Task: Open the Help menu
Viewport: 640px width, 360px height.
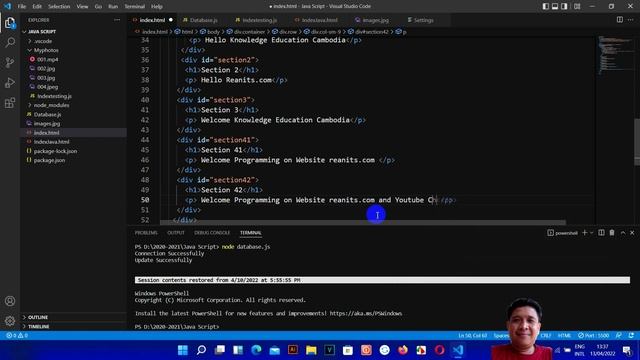Action: [x=157, y=7]
